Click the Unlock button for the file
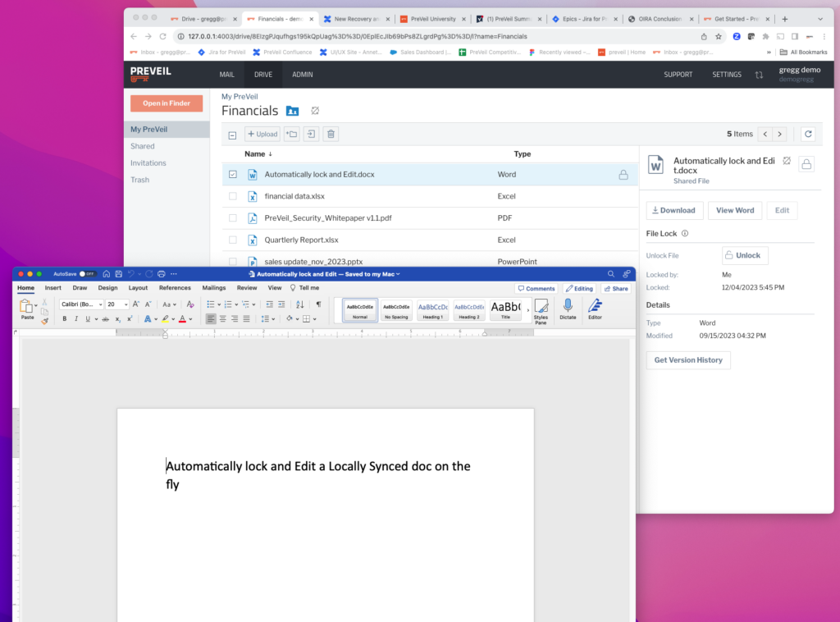This screenshot has height=622, width=840. click(x=745, y=255)
